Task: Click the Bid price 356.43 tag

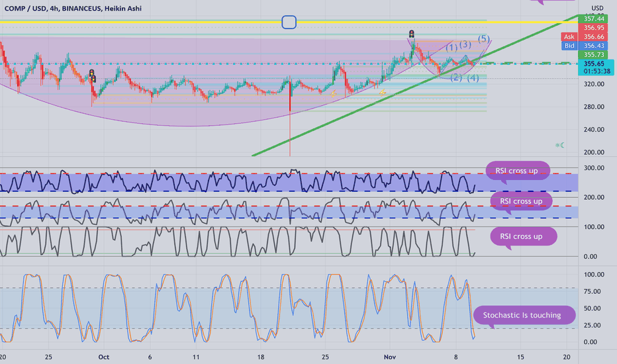Action: (x=594, y=46)
